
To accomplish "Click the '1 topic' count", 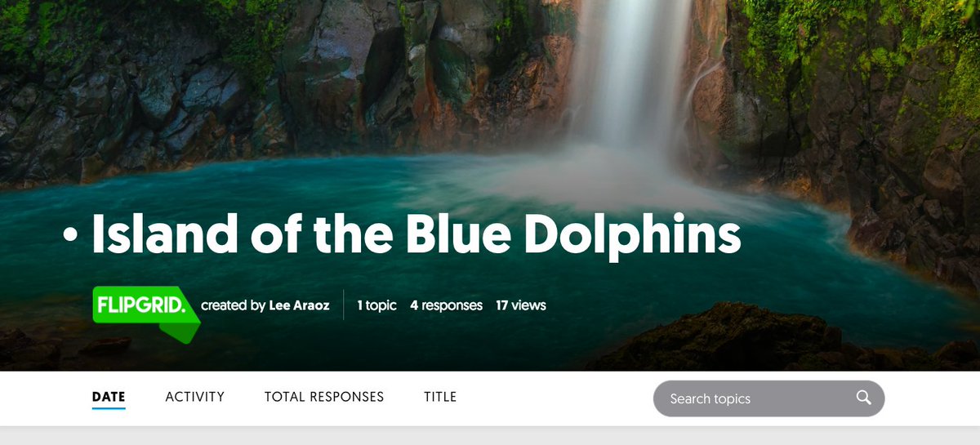I will (376, 305).
